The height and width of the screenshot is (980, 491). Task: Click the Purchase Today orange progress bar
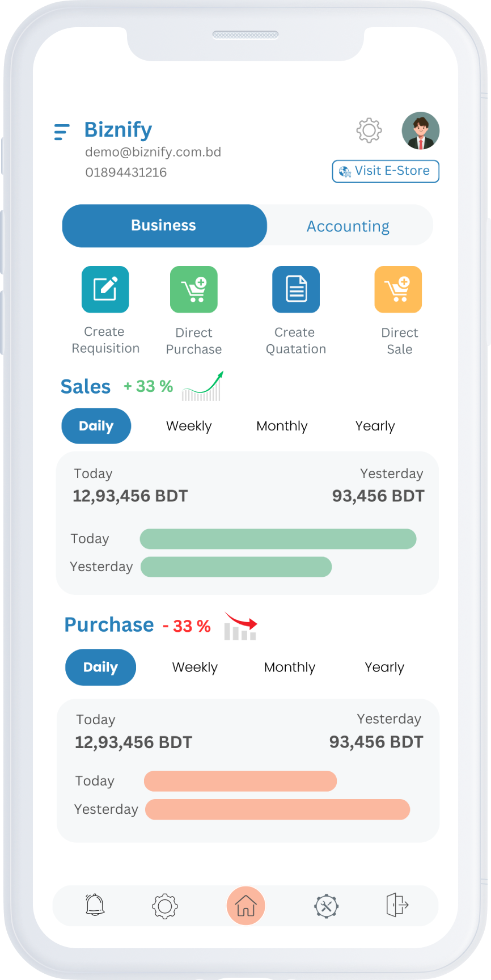click(240, 781)
